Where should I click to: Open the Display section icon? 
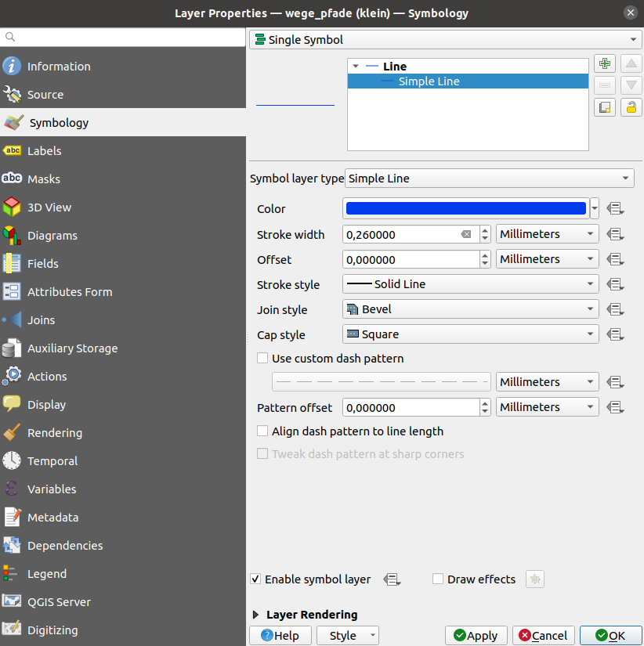point(12,404)
